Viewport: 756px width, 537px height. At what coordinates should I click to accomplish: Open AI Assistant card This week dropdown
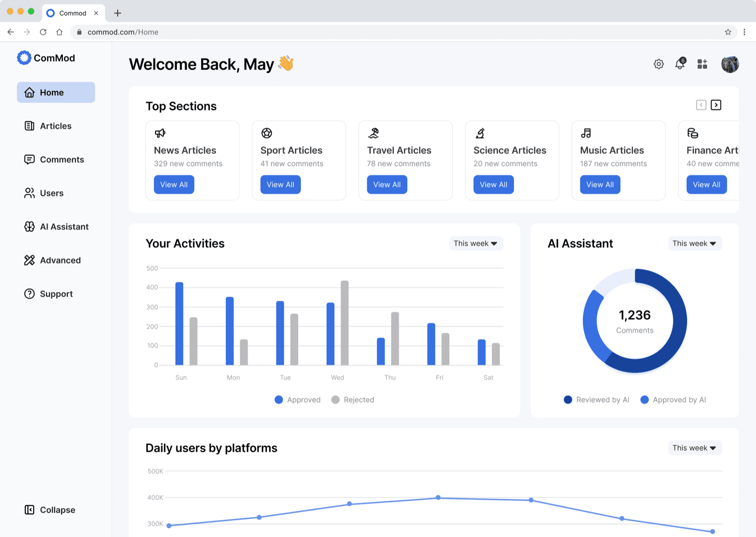[x=695, y=243]
